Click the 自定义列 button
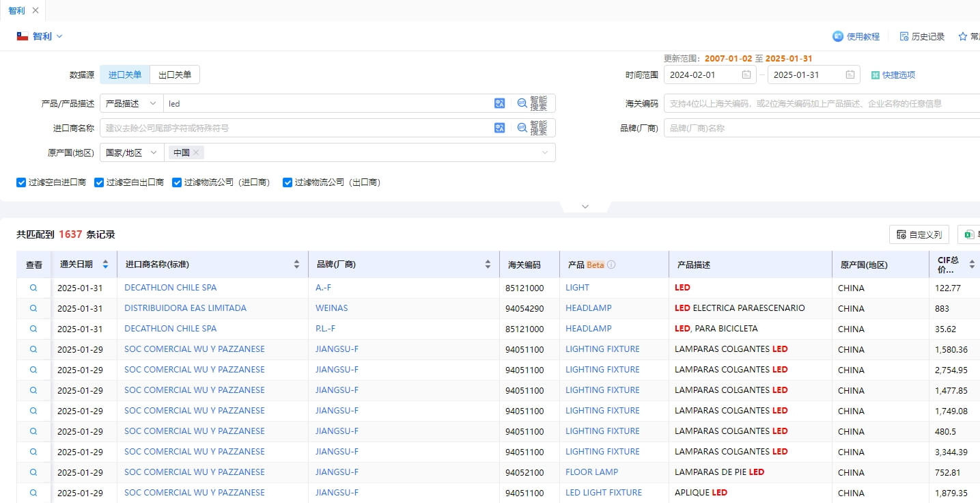The image size is (980, 503). coord(919,234)
